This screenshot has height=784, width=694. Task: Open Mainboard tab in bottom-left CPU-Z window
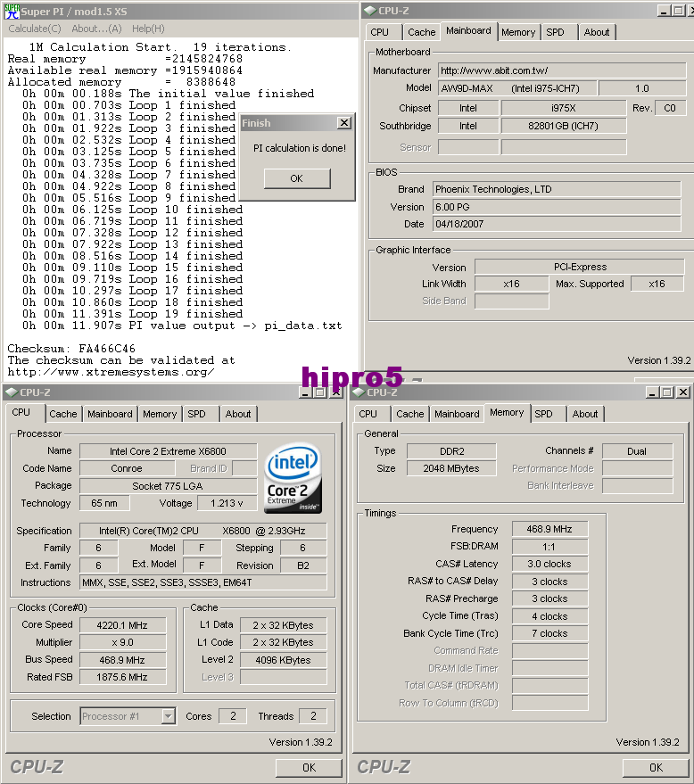click(x=110, y=414)
